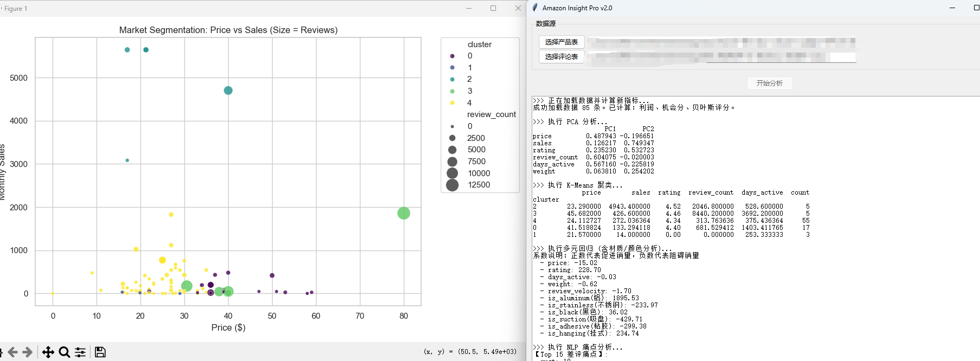The width and height of the screenshot is (980, 361).
Task: Go forward to the next plot view
Action: pos(28,352)
